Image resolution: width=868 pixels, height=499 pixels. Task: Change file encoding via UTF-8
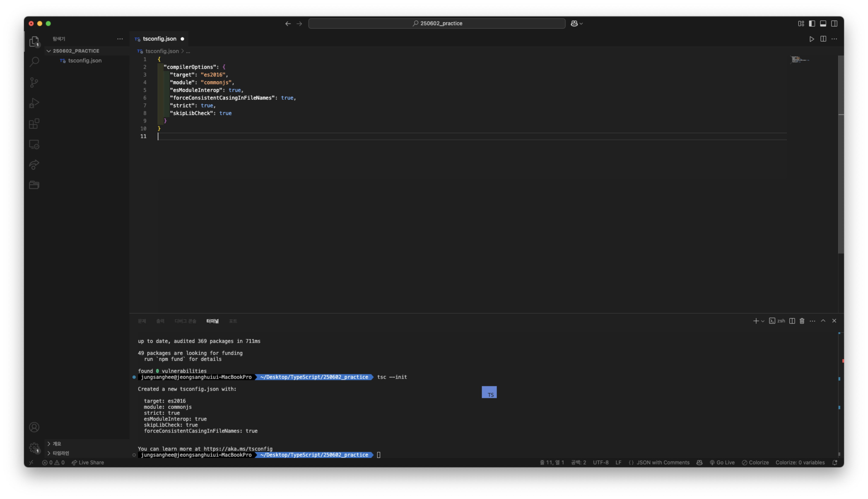[x=601, y=462]
